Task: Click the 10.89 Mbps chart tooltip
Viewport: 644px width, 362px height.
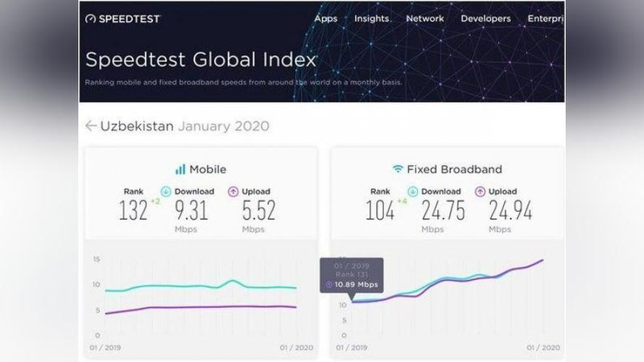Action: point(352,275)
